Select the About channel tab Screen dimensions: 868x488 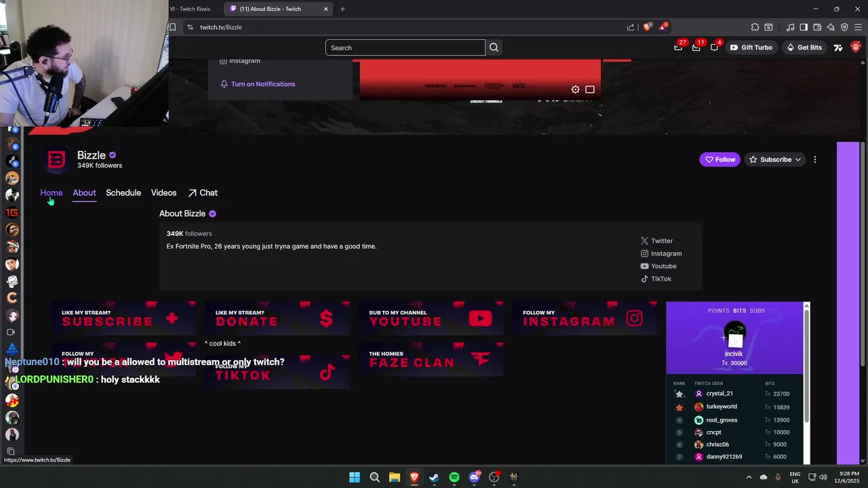pyautogui.click(x=84, y=192)
